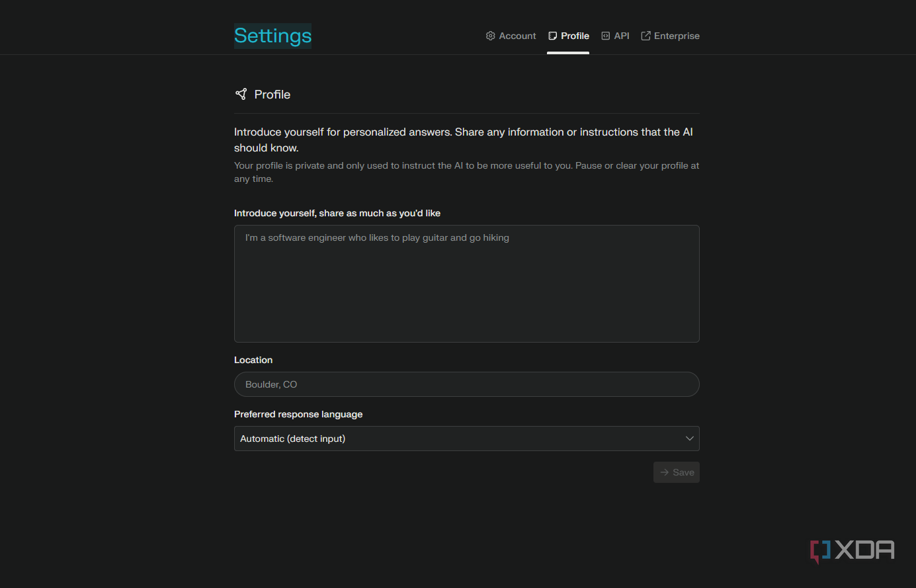Image resolution: width=916 pixels, height=588 pixels.
Task: Open the API settings tab
Action: click(615, 36)
